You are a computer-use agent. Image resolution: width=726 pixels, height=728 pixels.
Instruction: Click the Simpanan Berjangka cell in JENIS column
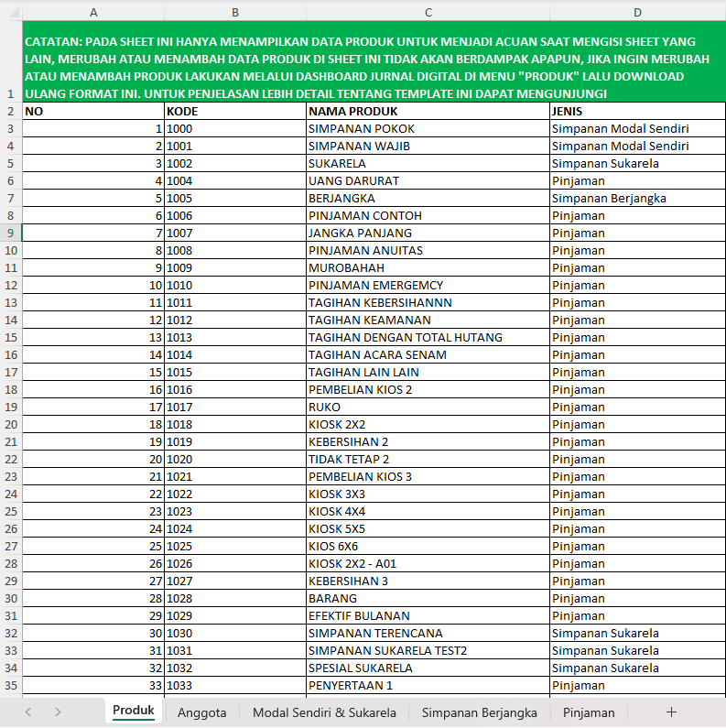click(637, 198)
